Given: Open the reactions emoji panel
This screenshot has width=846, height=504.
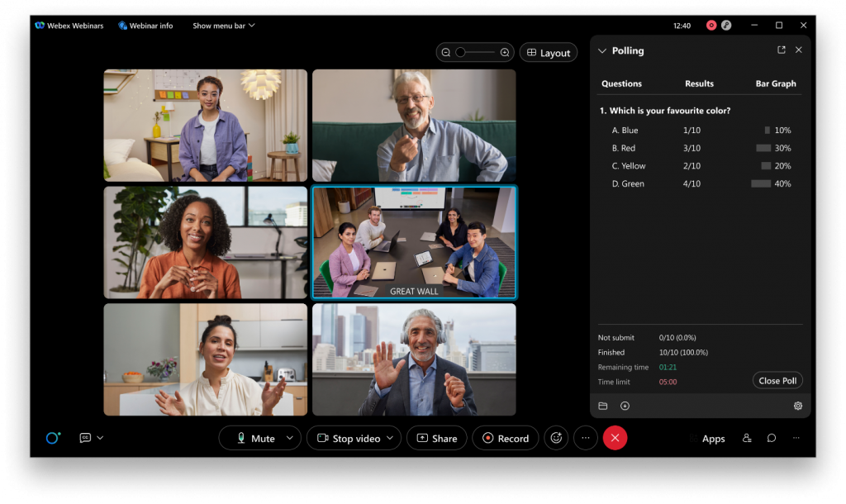Looking at the screenshot, I should [x=555, y=438].
